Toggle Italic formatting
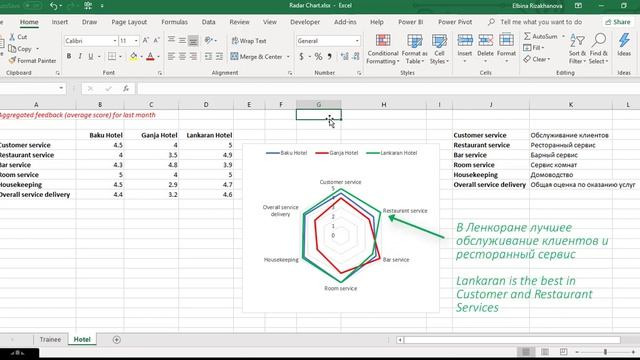Viewport: 640px width, 360px height. (80, 56)
